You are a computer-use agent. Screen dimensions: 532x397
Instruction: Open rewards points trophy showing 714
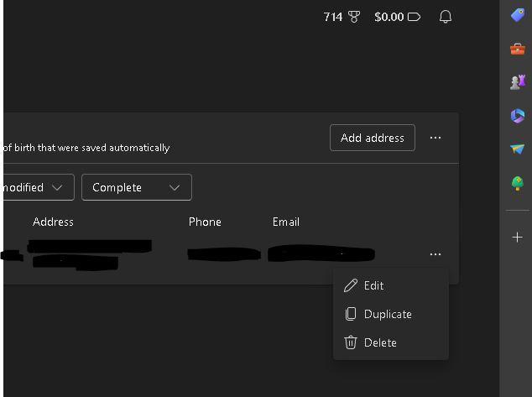tap(342, 17)
